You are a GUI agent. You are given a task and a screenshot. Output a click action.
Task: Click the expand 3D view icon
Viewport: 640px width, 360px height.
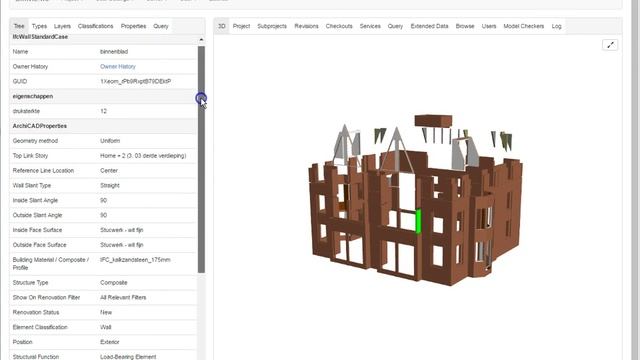click(610, 45)
